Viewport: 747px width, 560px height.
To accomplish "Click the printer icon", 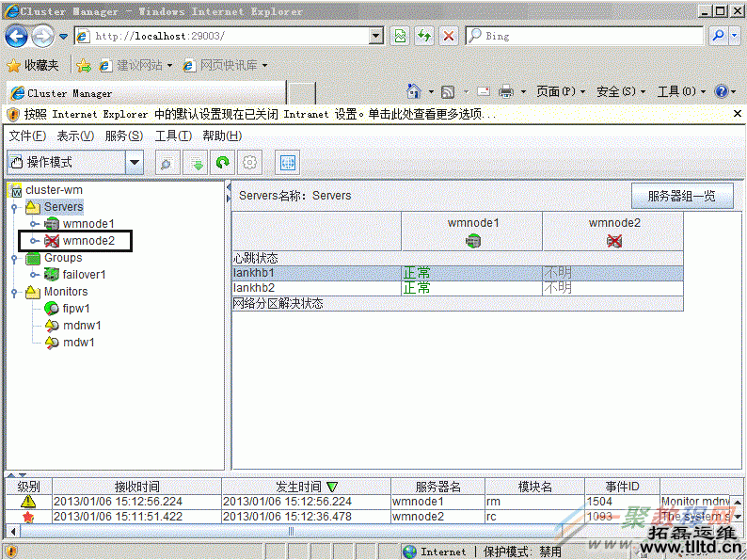I will (x=506, y=91).
